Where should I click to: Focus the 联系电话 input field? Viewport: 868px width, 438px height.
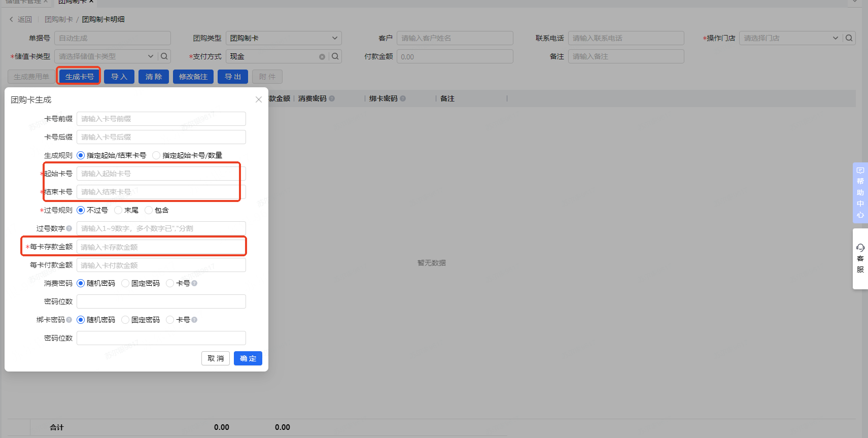coord(626,38)
